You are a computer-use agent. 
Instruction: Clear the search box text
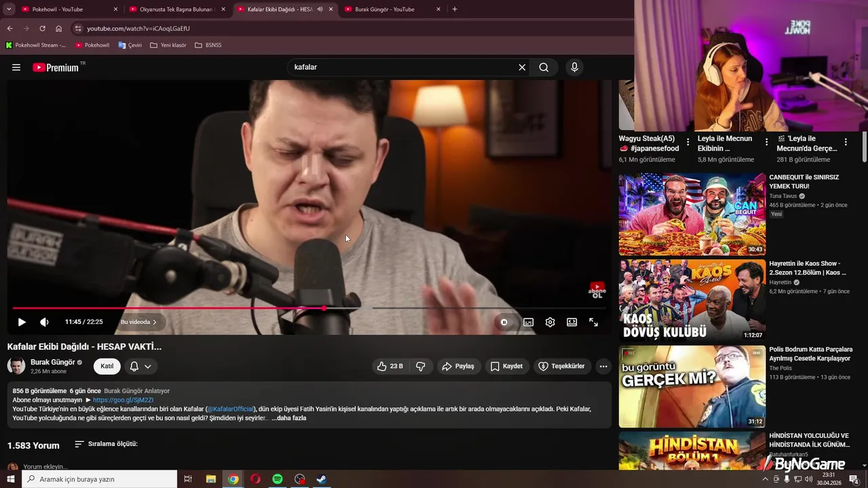[x=522, y=67]
